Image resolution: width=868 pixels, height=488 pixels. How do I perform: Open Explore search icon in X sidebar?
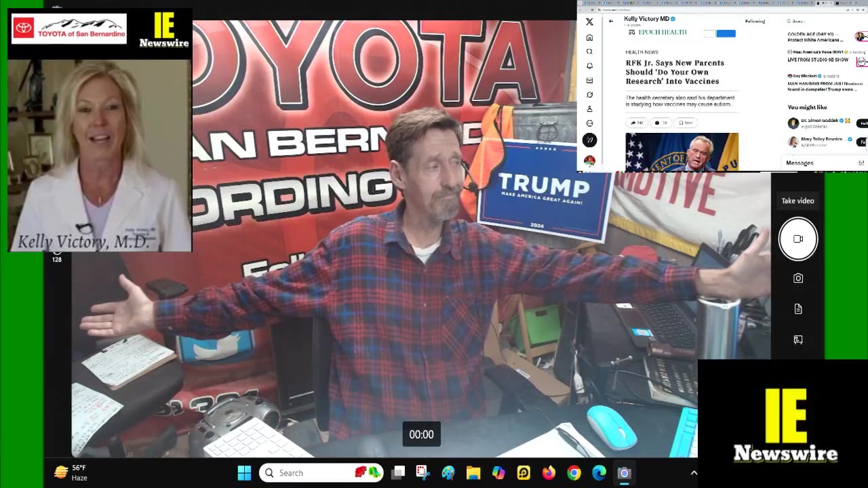point(589,52)
